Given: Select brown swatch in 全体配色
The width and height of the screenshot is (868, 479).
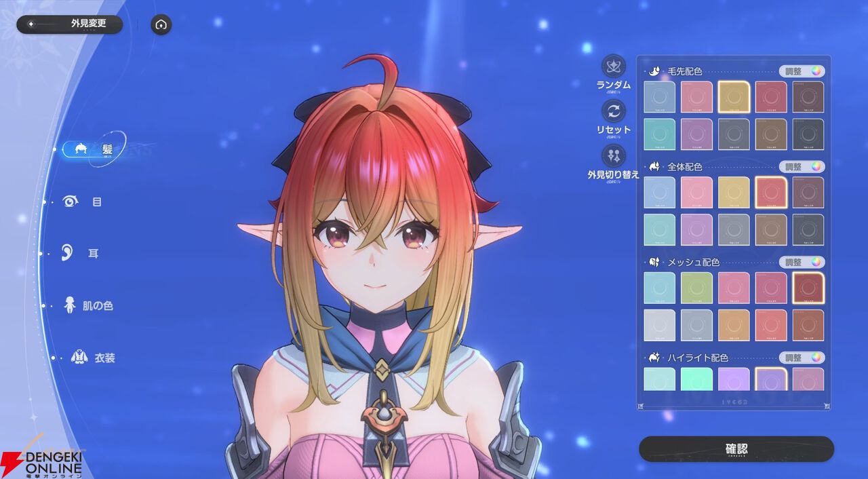Looking at the screenshot, I should 771,230.
